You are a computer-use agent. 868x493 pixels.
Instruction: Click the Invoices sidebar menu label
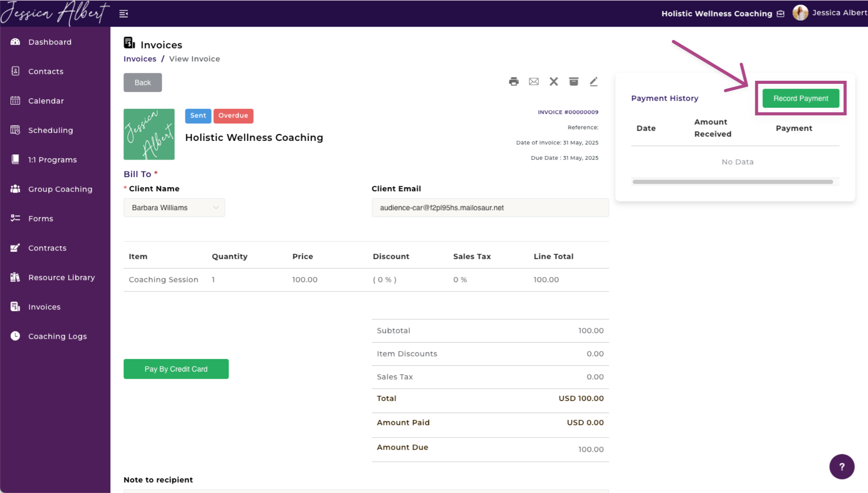click(x=44, y=307)
